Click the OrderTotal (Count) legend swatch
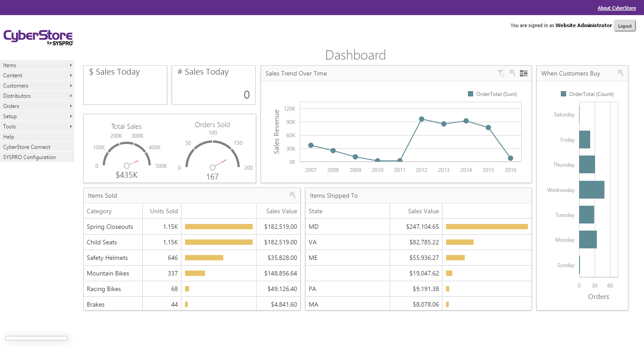The height and width of the screenshot is (347, 644). (x=563, y=94)
